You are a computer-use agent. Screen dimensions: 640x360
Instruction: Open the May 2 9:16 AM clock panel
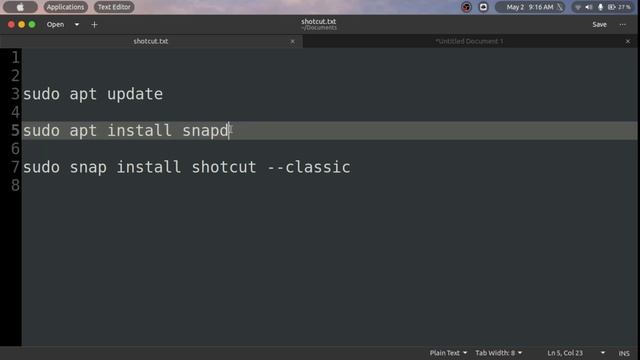point(530,7)
